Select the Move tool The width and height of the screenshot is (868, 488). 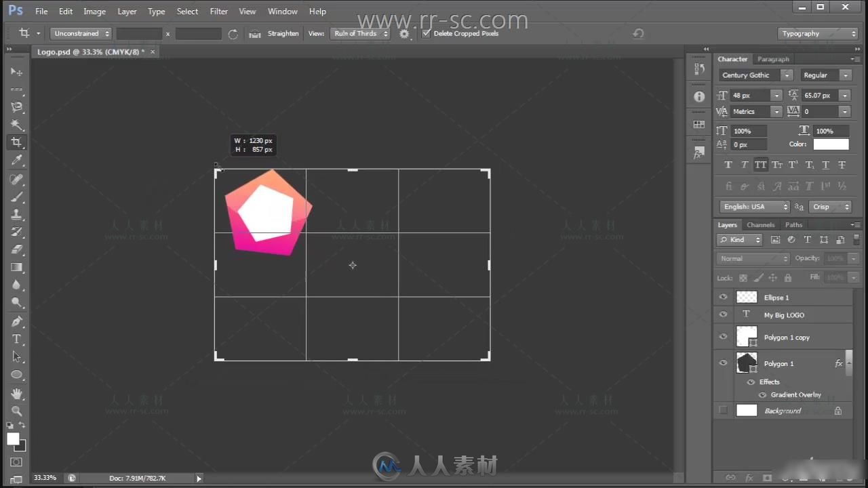17,72
